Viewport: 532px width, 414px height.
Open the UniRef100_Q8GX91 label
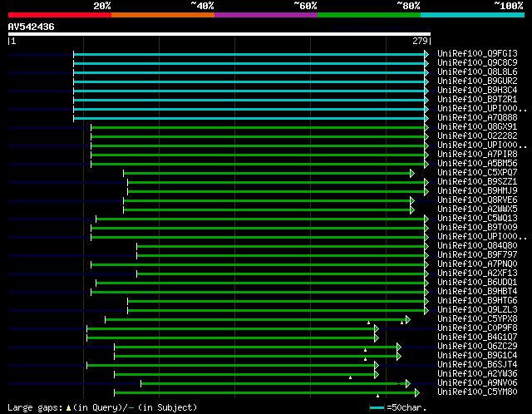coord(477,127)
